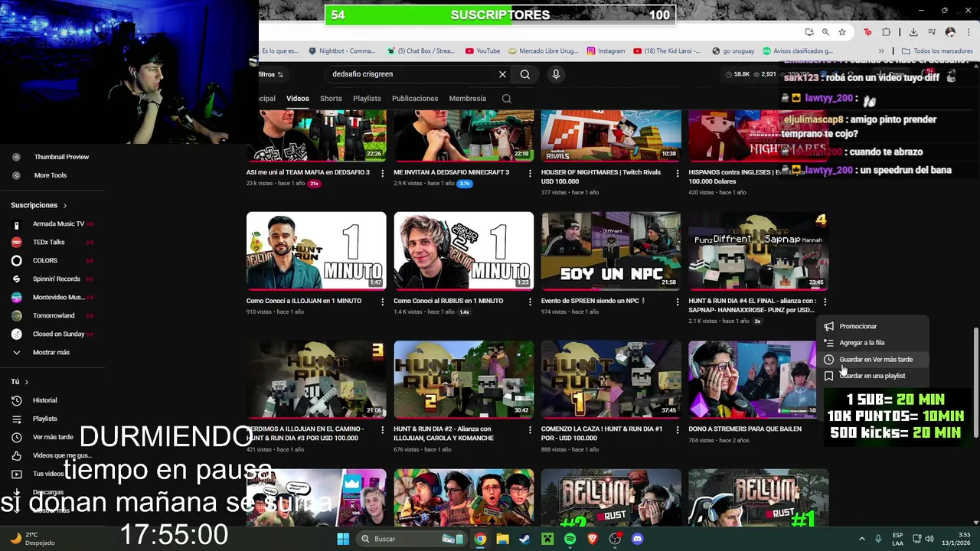Open the media control icon in Chrome toolbar

(933, 32)
